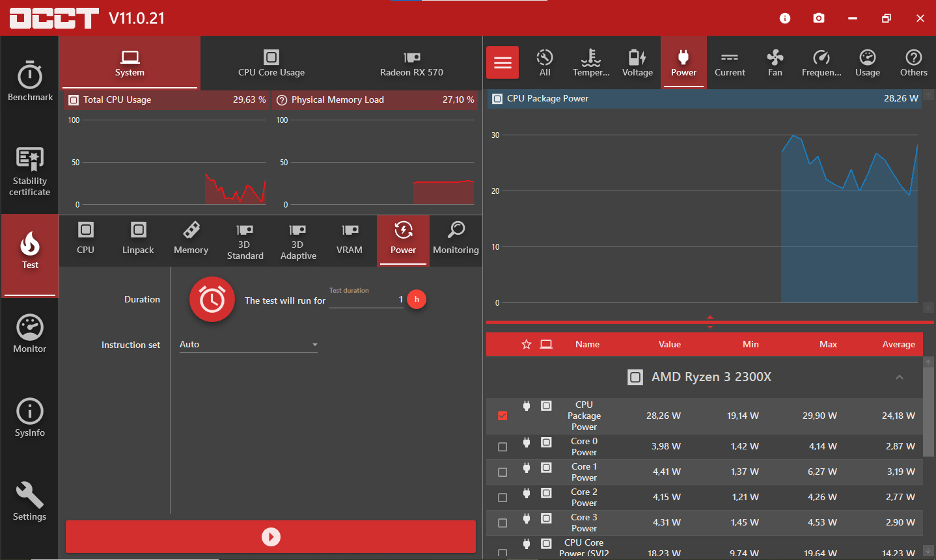The height and width of the screenshot is (560, 936).
Task: Switch to the Radeon RX 570 tab
Action: pyautogui.click(x=412, y=63)
